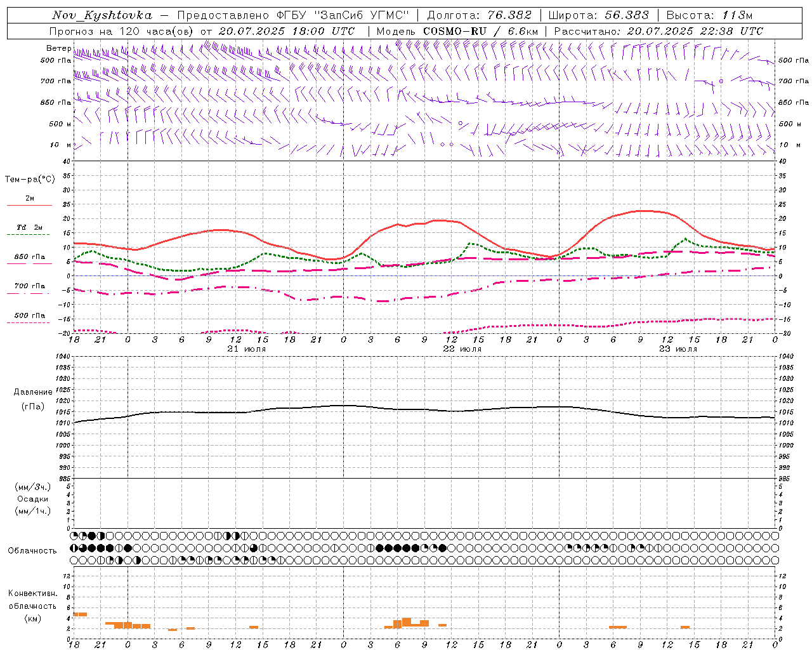Click the "500 гПа" temperature legend entry above dotted line
This screenshot has height=650, width=812.
click(x=30, y=315)
